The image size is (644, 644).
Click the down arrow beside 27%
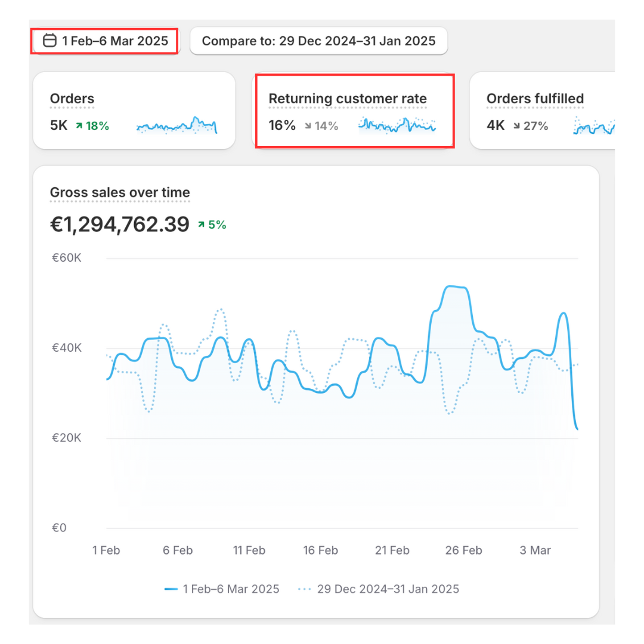pyautogui.click(x=516, y=126)
